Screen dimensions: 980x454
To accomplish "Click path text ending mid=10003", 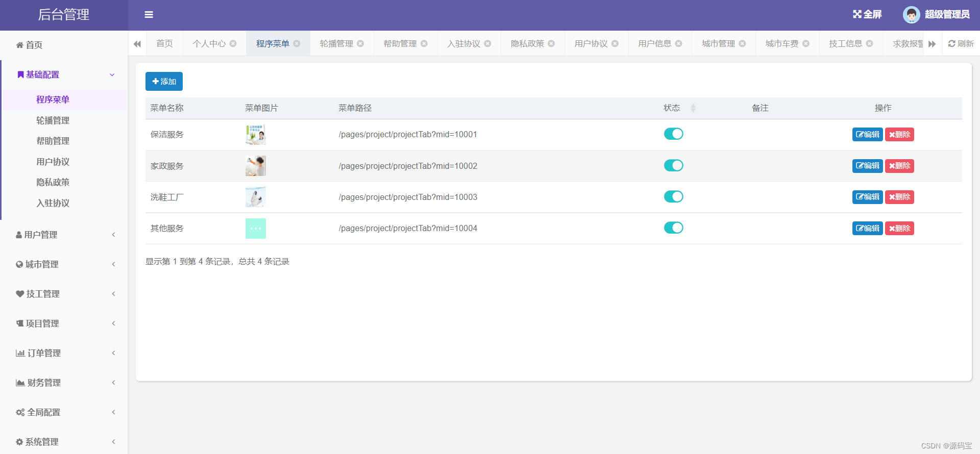I will [x=408, y=197].
